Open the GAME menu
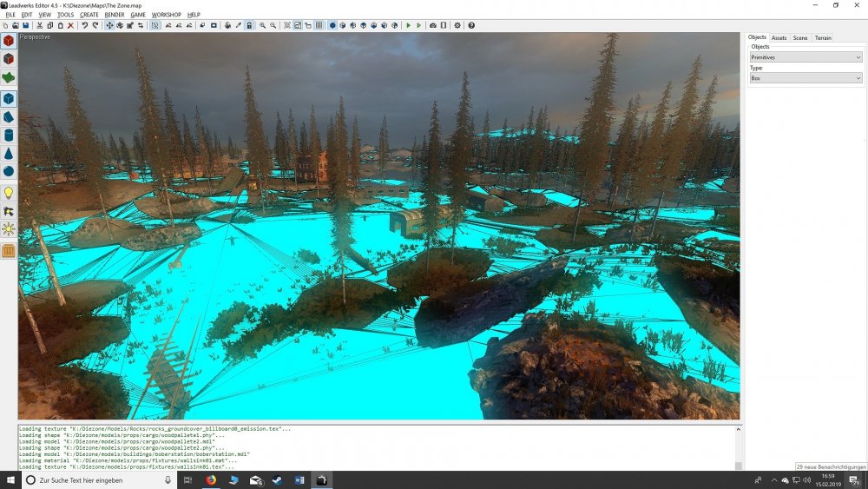 click(x=138, y=15)
